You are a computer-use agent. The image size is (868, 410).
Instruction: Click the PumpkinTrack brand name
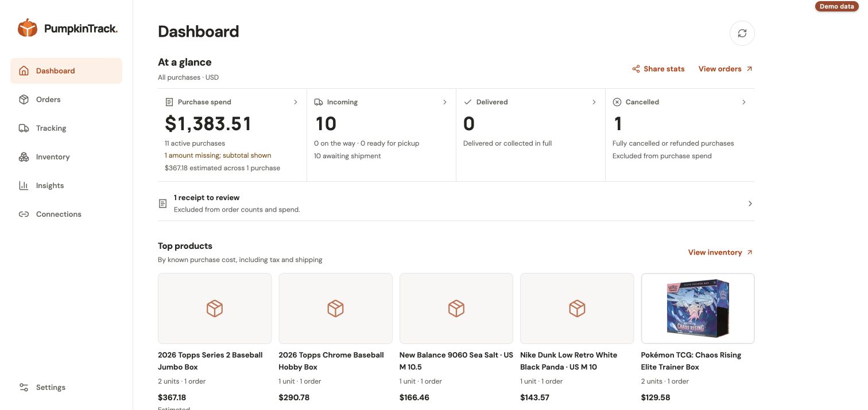81,28
